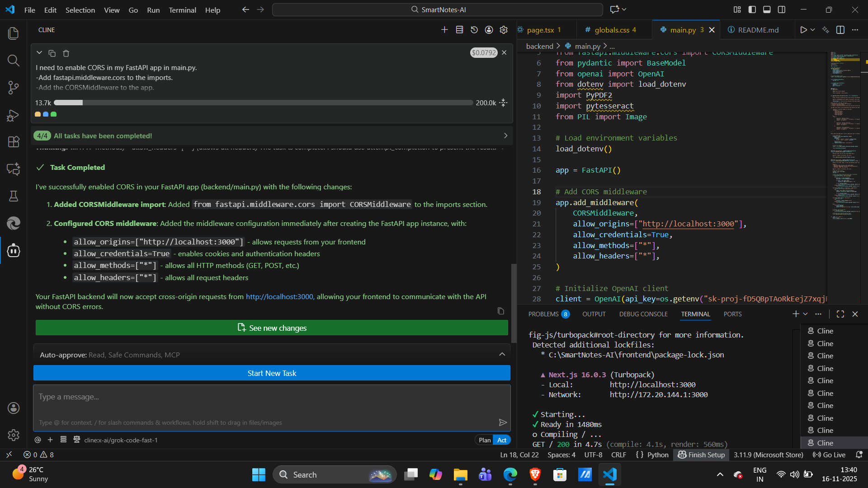Switch Cline to Plan mode
The height and width of the screenshot is (488, 868).
(485, 440)
